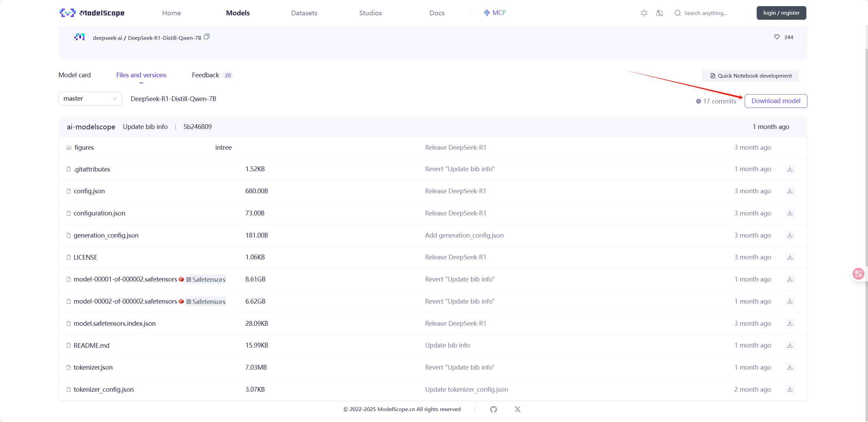
Task: Go to Datasets in top navigation
Action: pyautogui.click(x=304, y=13)
